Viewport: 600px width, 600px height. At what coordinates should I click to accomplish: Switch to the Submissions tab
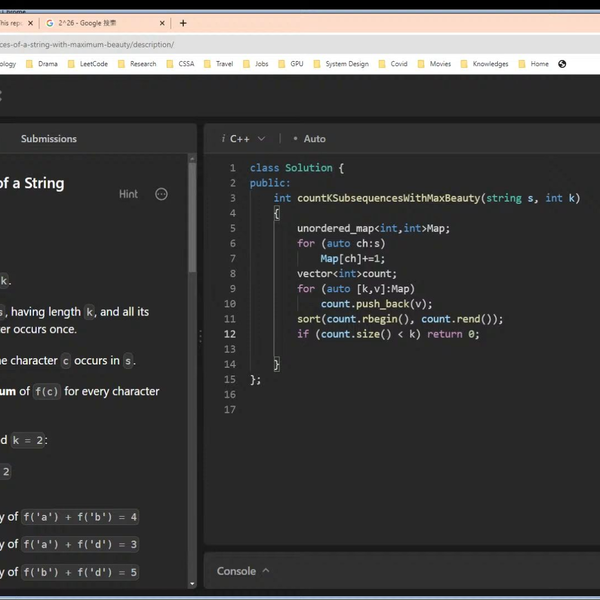(x=48, y=139)
